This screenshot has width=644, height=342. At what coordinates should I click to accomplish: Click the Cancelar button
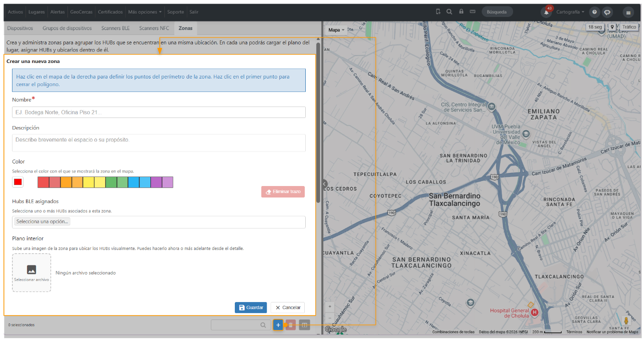(288, 307)
